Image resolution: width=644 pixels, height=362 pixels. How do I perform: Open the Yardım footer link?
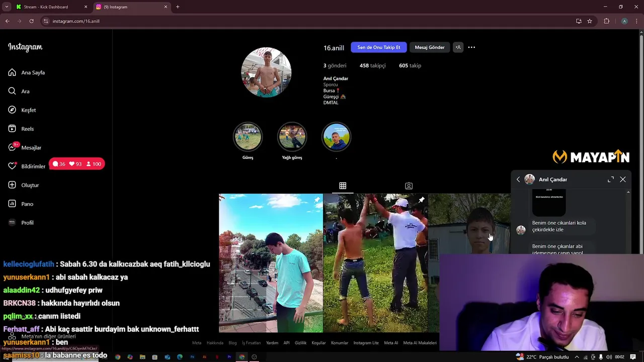[x=272, y=343]
